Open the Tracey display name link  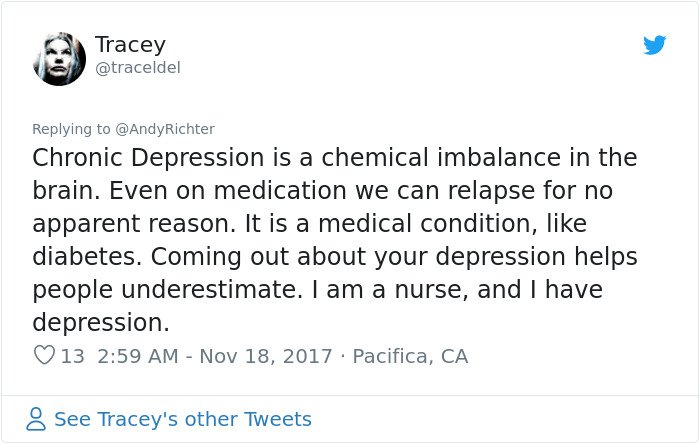tap(130, 45)
